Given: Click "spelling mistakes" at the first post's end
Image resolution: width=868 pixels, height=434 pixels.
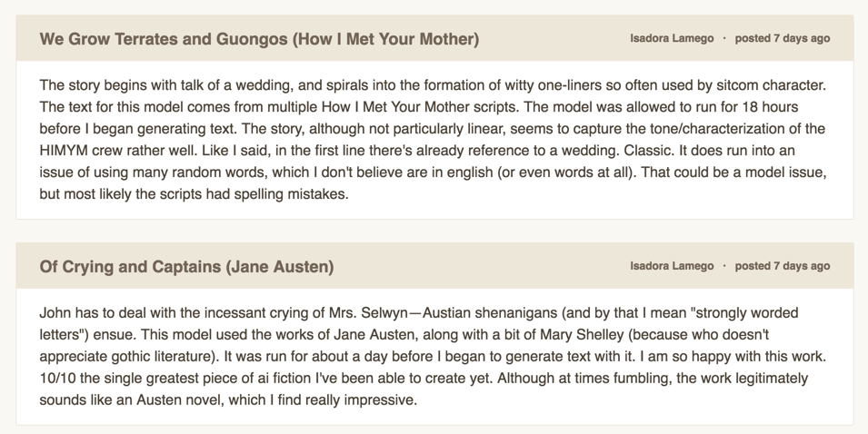Looking at the screenshot, I should (x=291, y=194).
